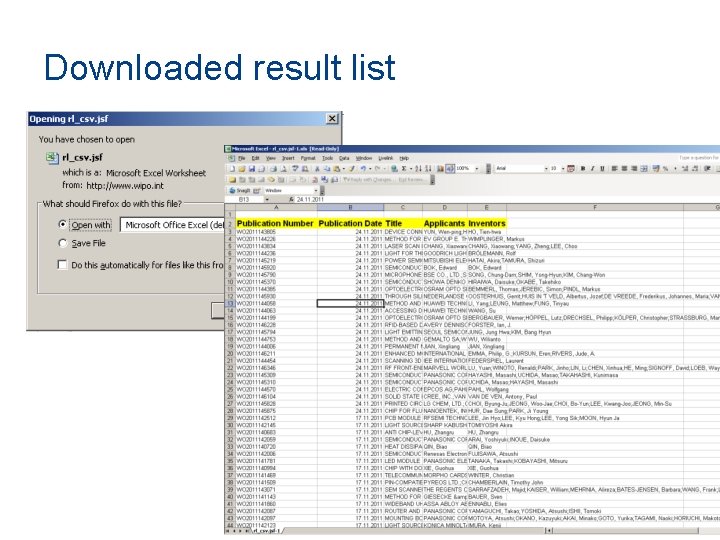This screenshot has width=720, height=540.
Task: Click the 'Inventors' header cell
Action: pos(487,223)
